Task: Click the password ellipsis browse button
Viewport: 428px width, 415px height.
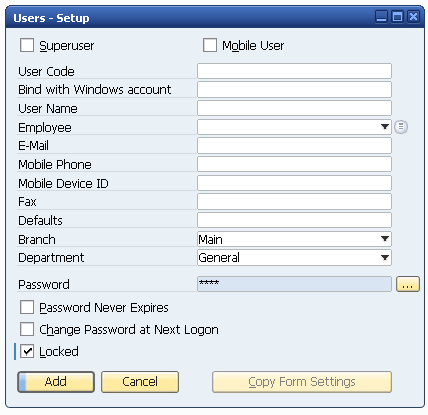Action: click(x=408, y=284)
